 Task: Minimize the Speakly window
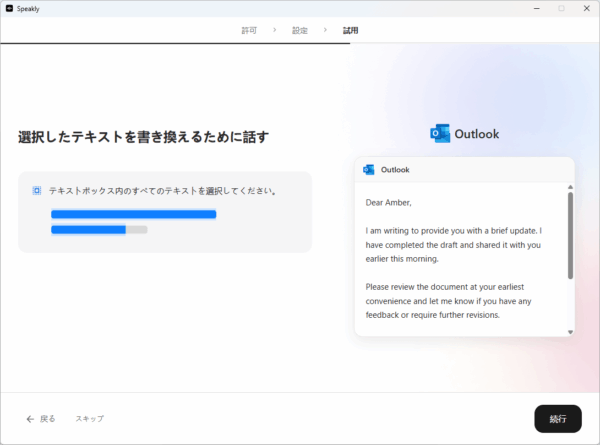533,8
